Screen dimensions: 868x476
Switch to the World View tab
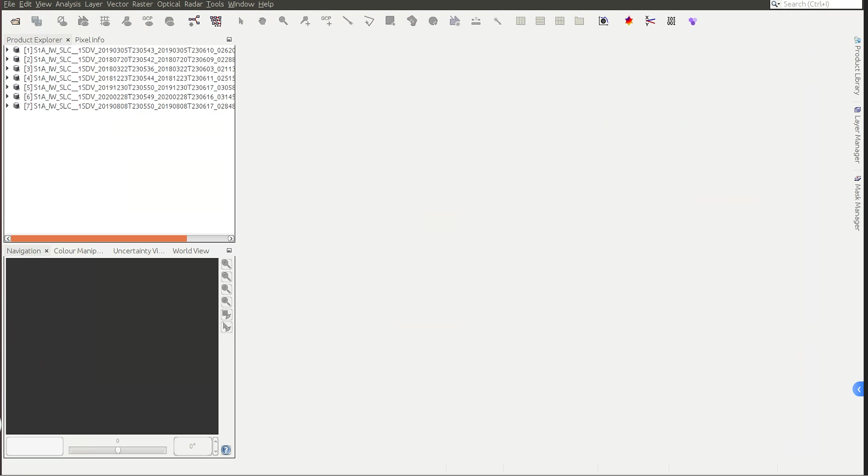[x=191, y=251]
